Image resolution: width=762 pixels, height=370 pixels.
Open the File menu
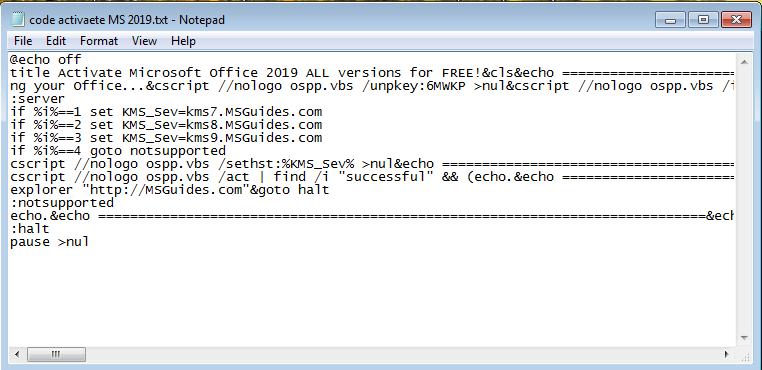click(x=23, y=41)
